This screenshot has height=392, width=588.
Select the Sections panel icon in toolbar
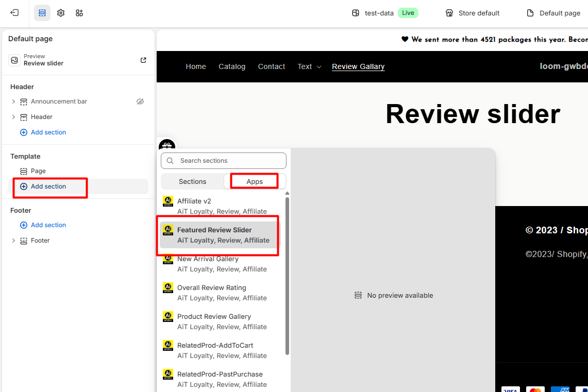tap(42, 13)
